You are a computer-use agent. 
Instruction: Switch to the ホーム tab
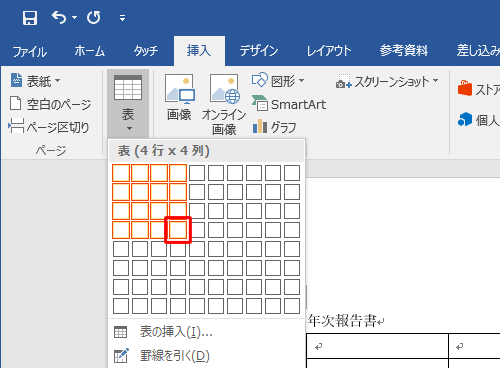(x=89, y=51)
